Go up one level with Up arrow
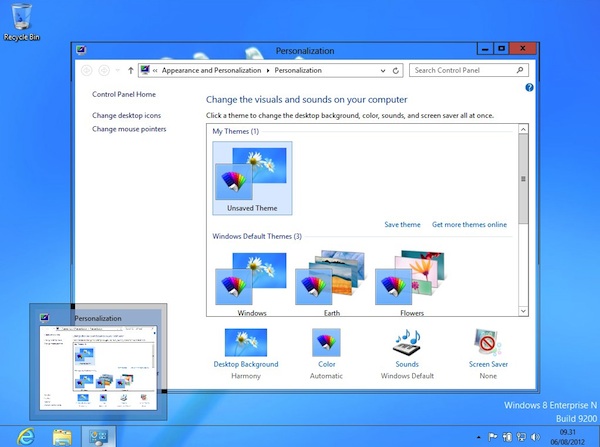The image size is (600, 447). 130,70
